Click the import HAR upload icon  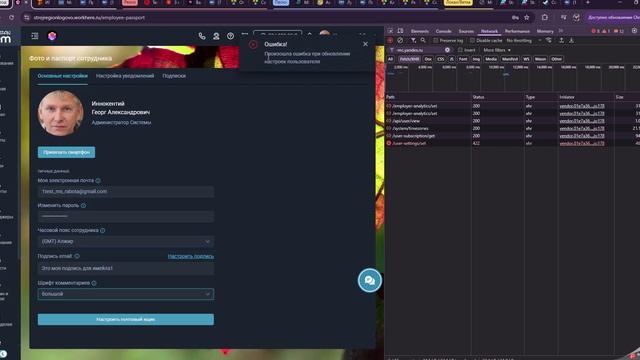(562, 40)
